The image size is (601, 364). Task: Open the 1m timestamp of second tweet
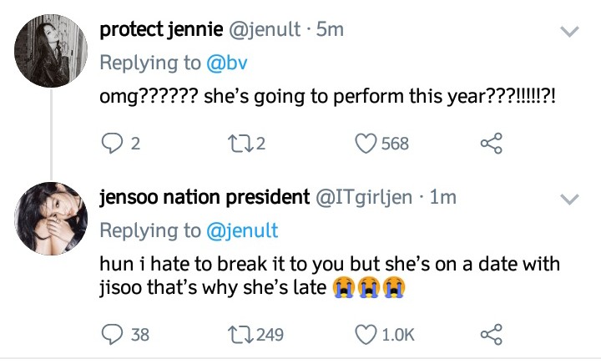tap(443, 198)
